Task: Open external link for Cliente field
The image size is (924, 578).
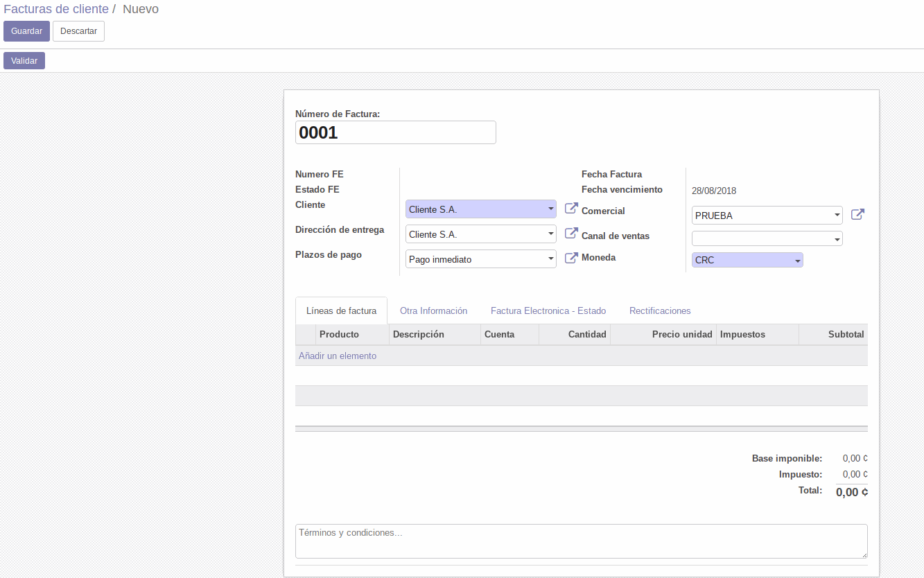Action: [571, 208]
